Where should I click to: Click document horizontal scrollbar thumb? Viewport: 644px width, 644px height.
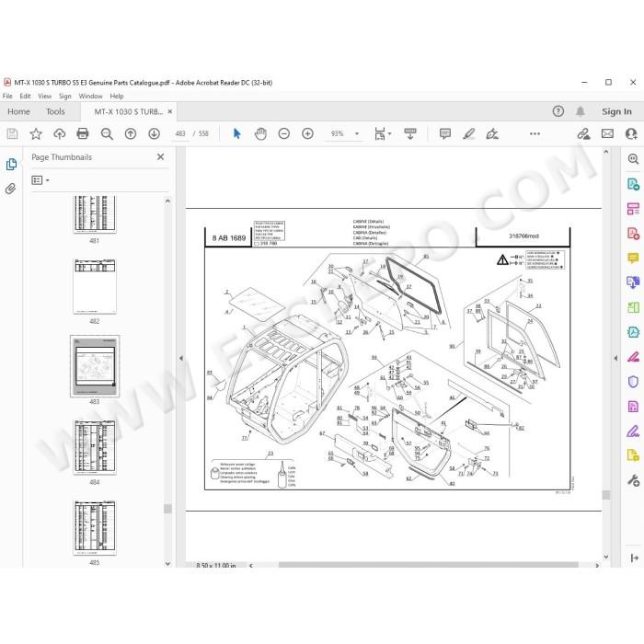coord(428,565)
